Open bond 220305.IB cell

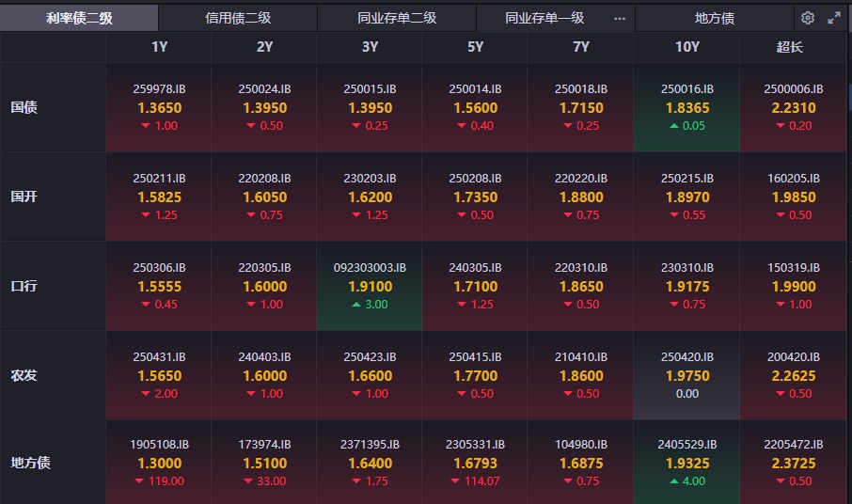coord(264,286)
